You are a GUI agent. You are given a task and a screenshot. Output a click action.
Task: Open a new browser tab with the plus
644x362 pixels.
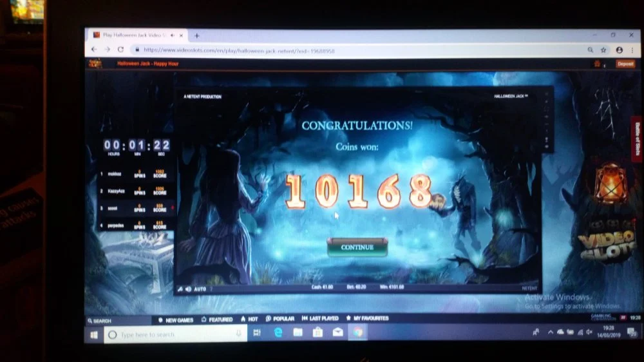pos(196,35)
